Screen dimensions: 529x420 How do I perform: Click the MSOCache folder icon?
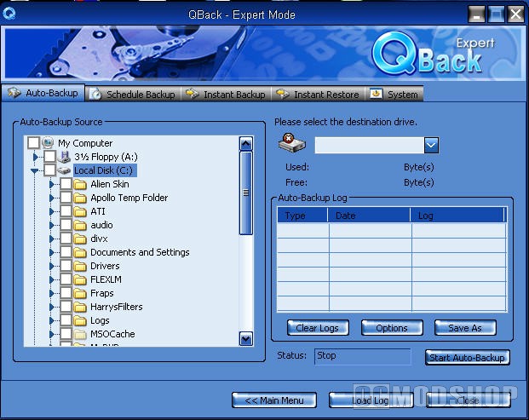(80, 334)
